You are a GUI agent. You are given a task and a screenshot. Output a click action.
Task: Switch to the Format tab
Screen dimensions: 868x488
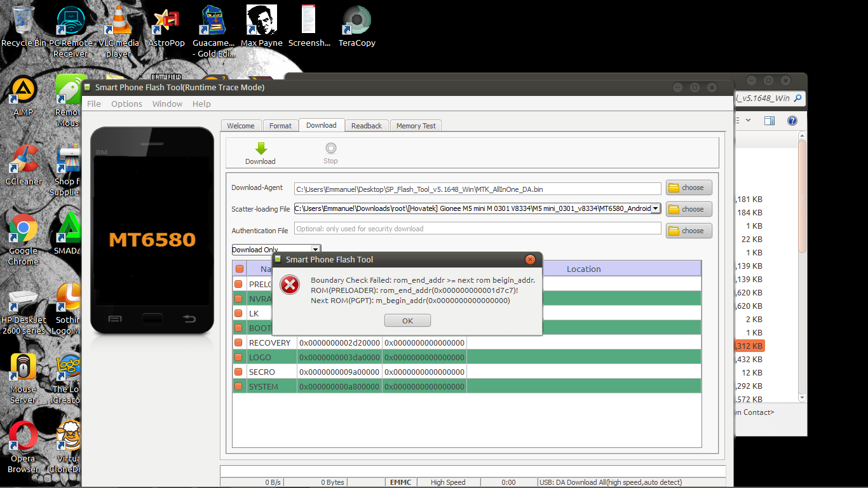tap(280, 126)
